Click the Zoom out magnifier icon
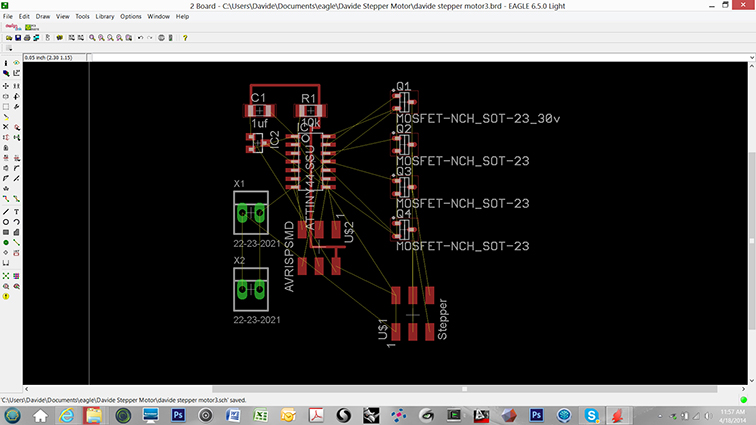 coord(110,38)
